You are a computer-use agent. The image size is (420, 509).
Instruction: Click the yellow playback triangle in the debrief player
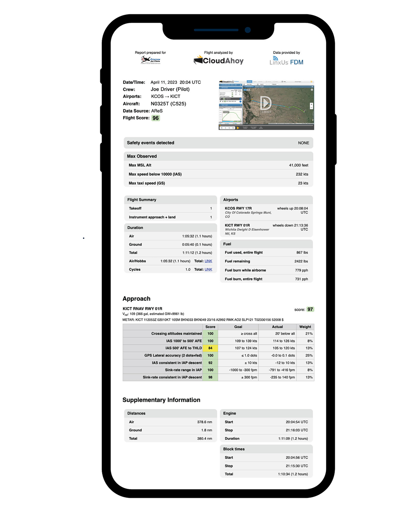coord(238,128)
